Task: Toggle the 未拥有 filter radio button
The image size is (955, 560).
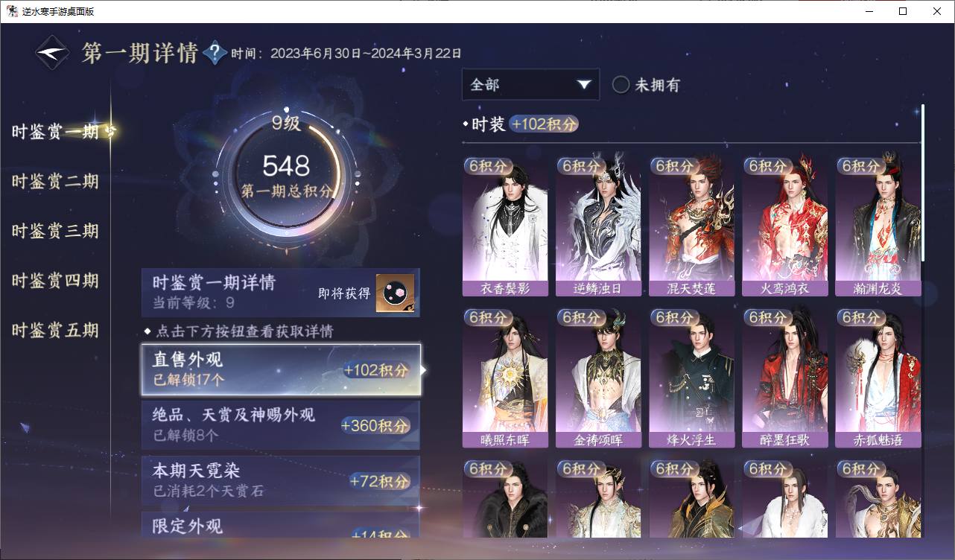Action: (621, 85)
